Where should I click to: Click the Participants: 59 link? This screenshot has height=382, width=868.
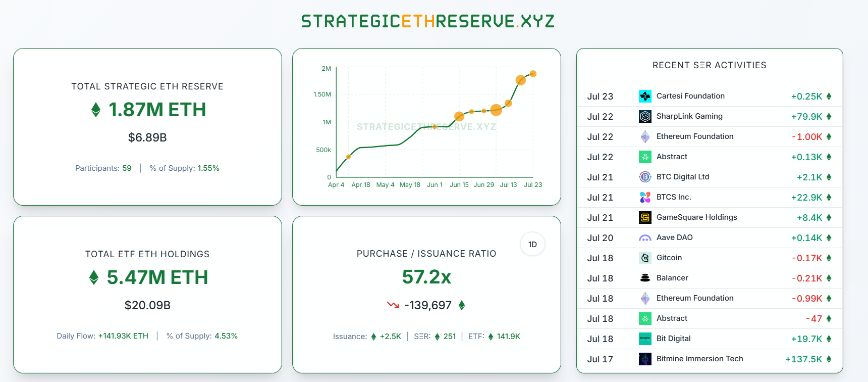104,168
